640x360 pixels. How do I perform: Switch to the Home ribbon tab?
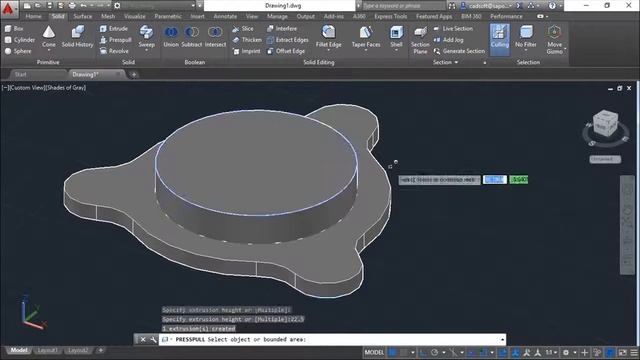[x=33, y=16]
